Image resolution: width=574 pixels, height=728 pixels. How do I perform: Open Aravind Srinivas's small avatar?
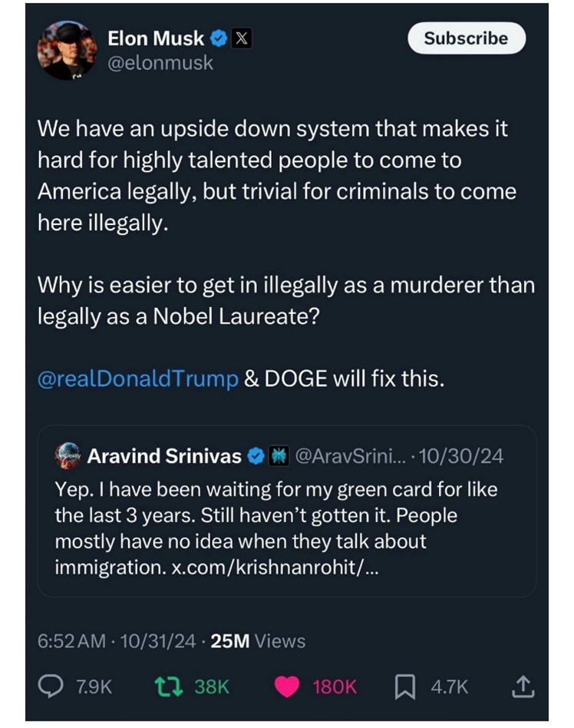pyautogui.click(x=68, y=455)
